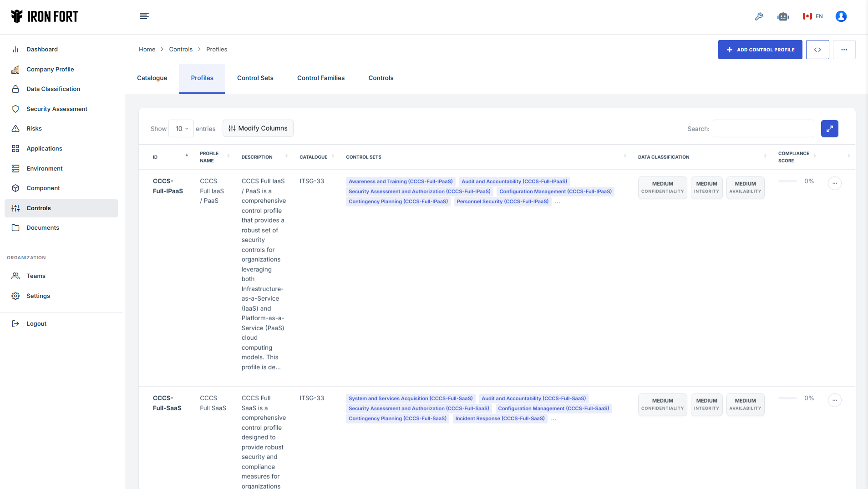Click Modify Columns button
Image resolution: width=868 pixels, height=489 pixels.
tap(258, 129)
